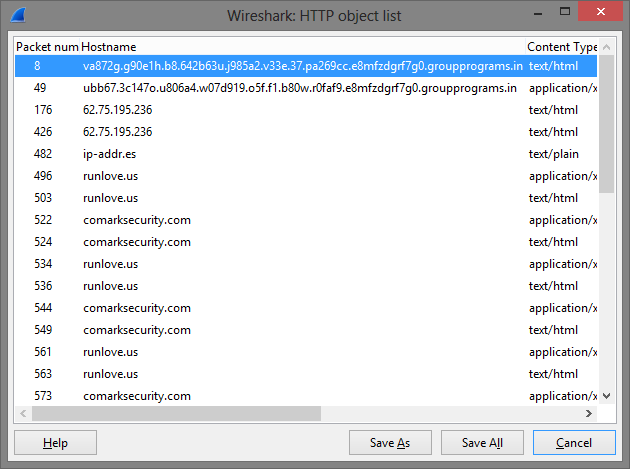
Task: Click the Save As button
Action: pos(390,442)
